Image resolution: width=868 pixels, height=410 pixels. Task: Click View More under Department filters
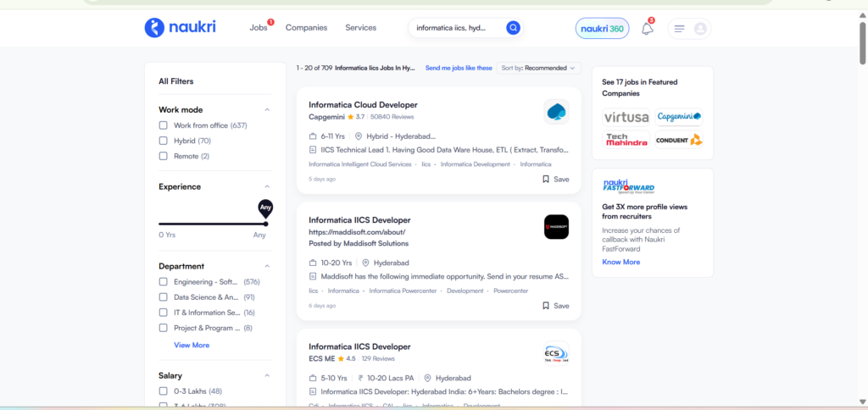[192, 345]
